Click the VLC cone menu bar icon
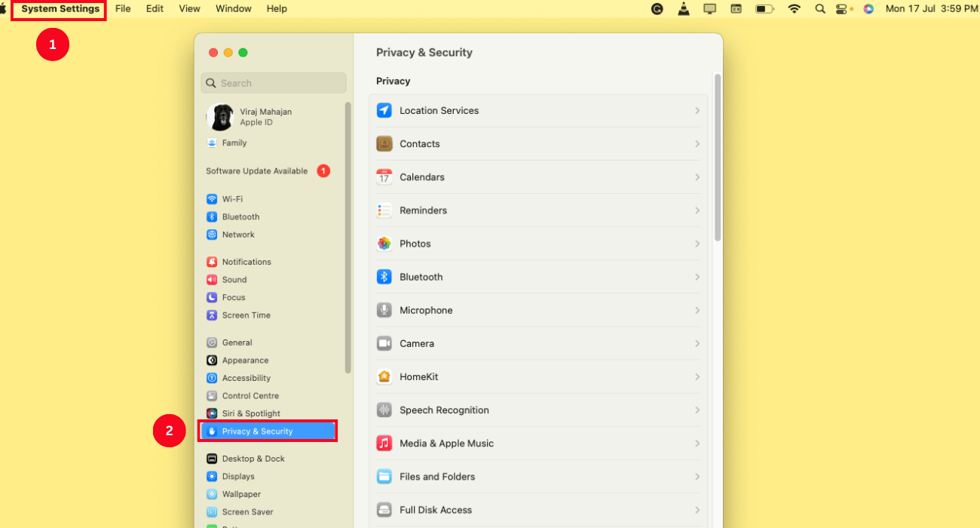980x528 pixels. (683, 9)
